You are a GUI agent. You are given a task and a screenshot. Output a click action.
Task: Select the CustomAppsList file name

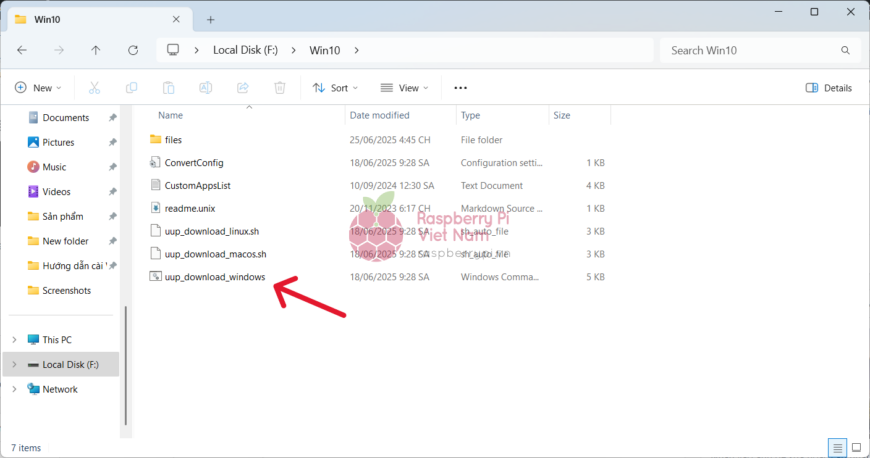[198, 185]
